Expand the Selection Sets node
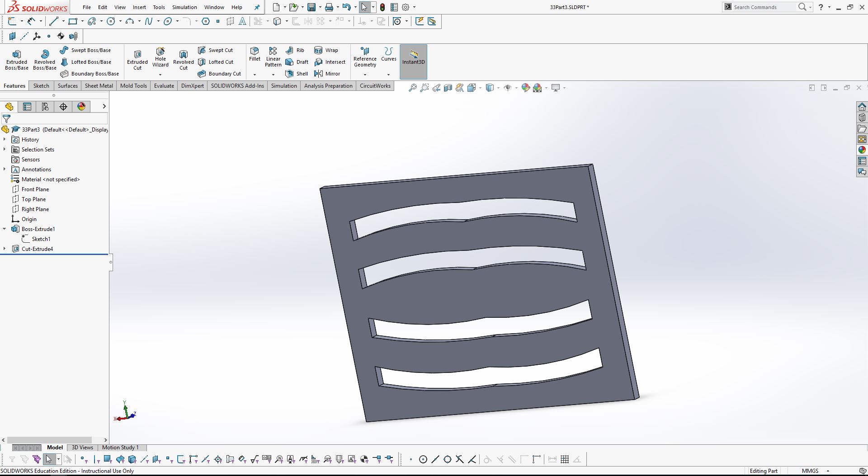 pyautogui.click(x=5, y=150)
